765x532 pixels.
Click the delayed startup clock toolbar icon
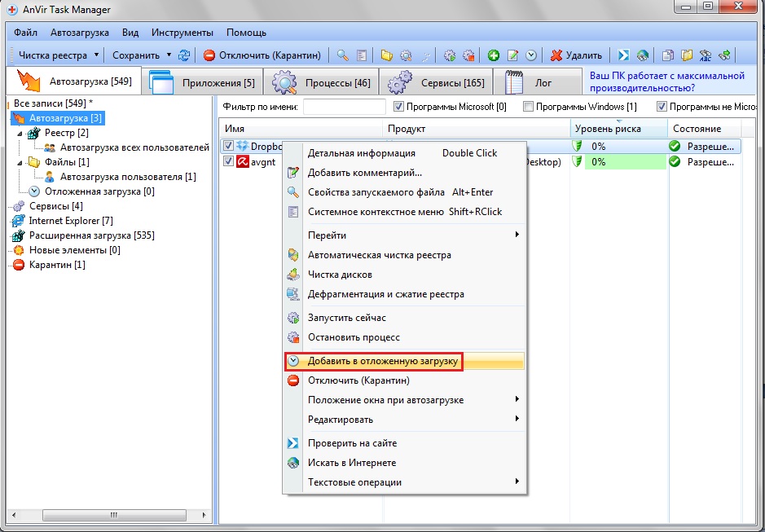pyautogui.click(x=531, y=55)
